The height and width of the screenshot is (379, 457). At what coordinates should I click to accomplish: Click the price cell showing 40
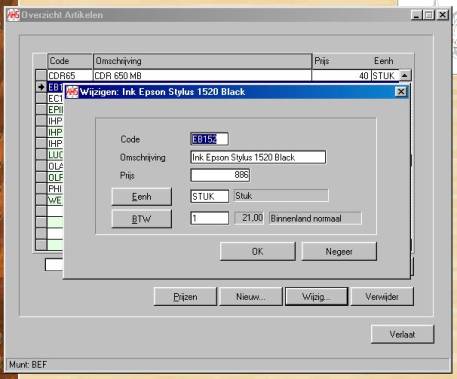(x=341, y=76)
